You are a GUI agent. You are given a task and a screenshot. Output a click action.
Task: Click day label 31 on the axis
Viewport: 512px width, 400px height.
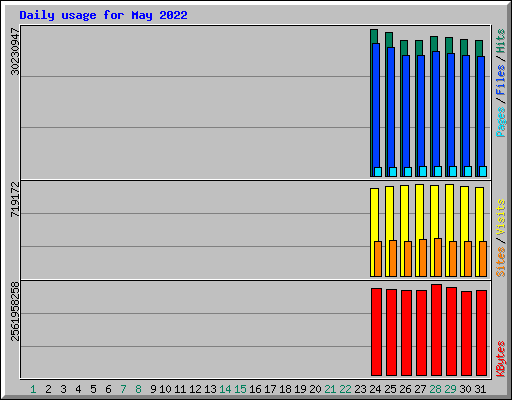[480, 389]
